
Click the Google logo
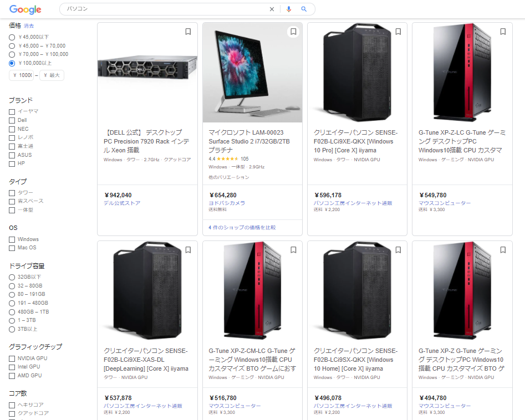tap(25, 9)
